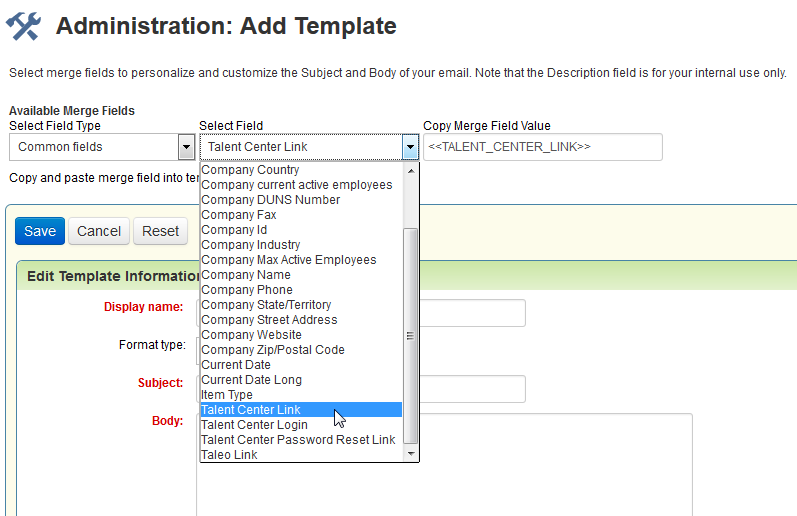Click the Copy Merge Field Value box

click(542, 147)
